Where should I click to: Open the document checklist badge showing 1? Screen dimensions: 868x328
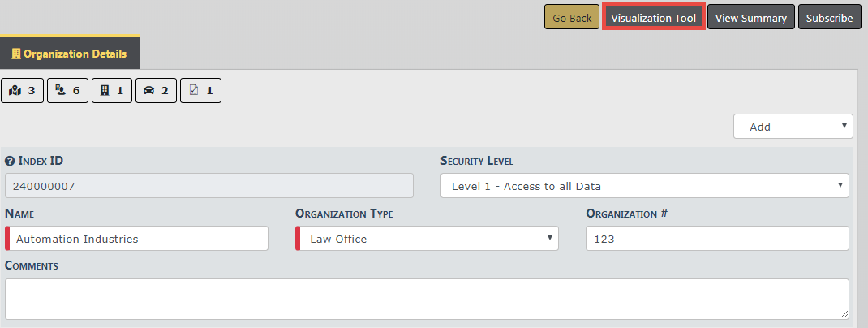tap(200, 91)
